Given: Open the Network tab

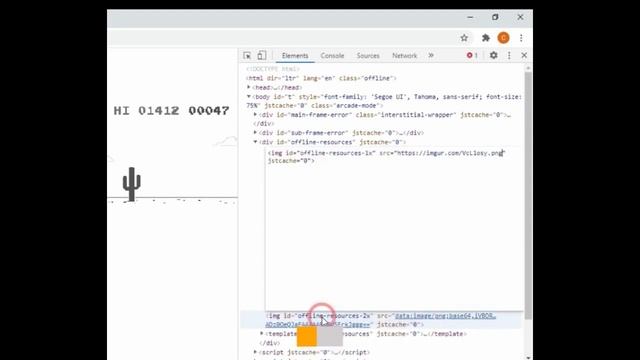Looking at the screenshot, I should 404,56.
